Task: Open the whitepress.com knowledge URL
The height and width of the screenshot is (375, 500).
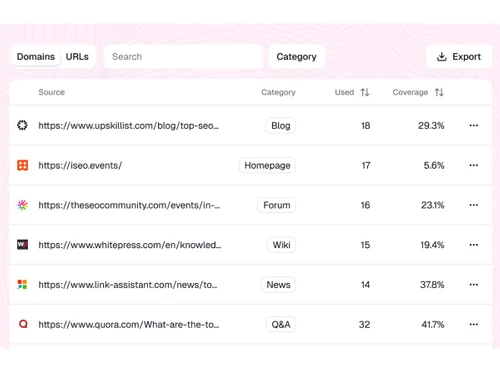Action: point(130,245)
